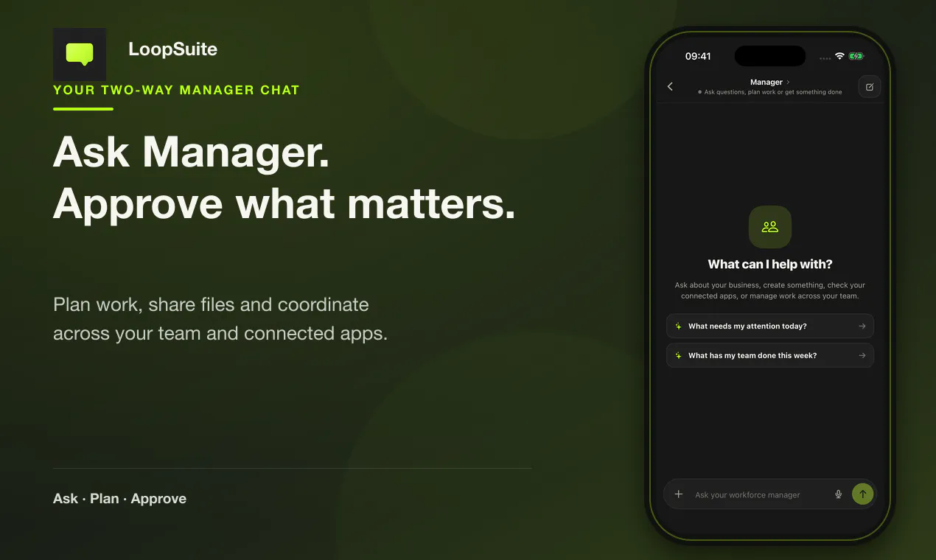Expand the Manager title chevron
This screenshot has height=560, width=936.
788,83
